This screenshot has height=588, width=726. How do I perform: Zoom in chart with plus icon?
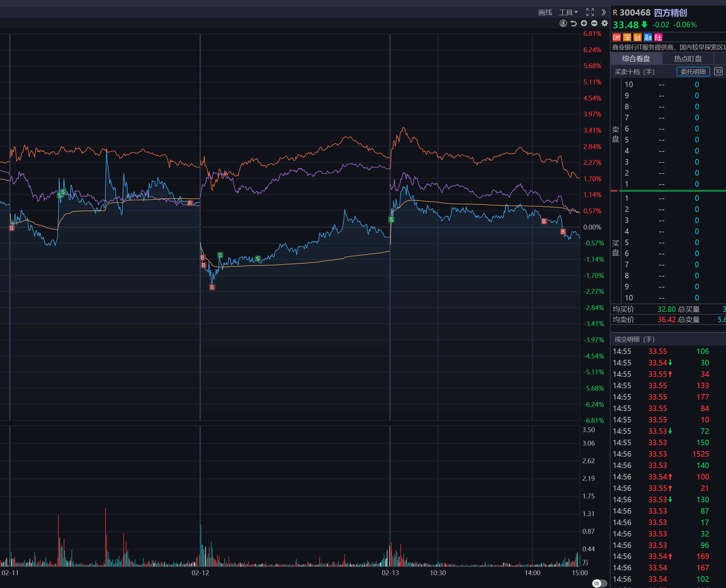(x=584, y=23)
